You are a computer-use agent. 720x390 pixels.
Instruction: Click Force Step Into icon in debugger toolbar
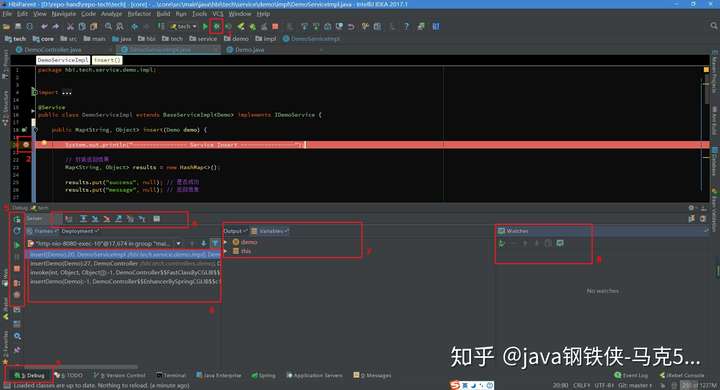click(107, 219)
